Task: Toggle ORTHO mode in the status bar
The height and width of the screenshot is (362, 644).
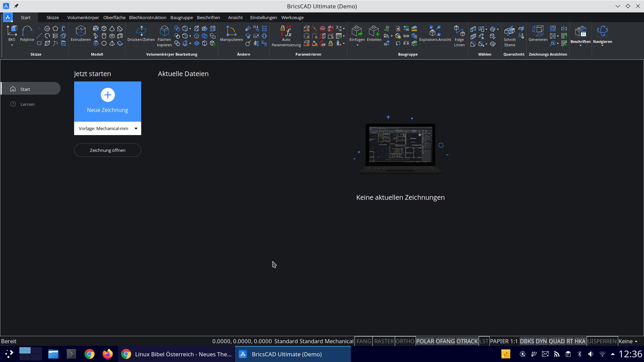Action: (x=405, y=341)
